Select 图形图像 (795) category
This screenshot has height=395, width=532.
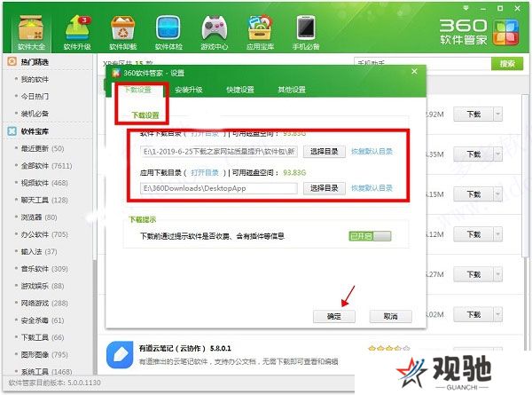tap(44, 354)
